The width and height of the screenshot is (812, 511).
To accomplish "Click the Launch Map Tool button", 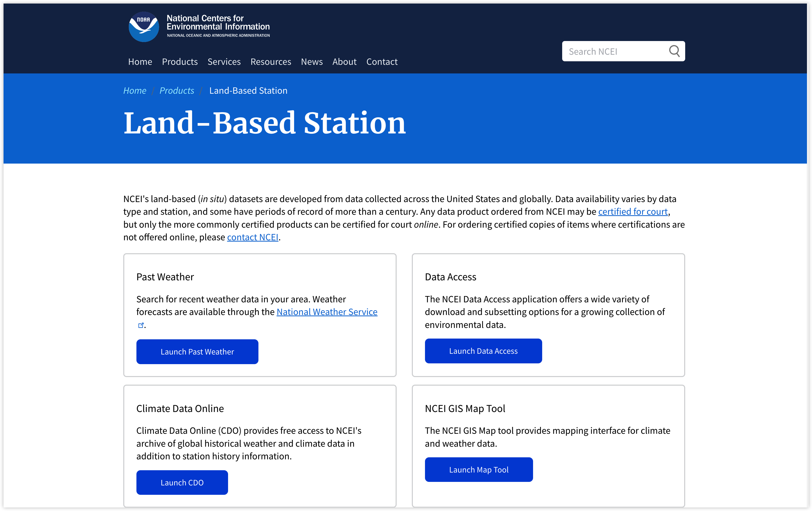I will click(478, 469).
